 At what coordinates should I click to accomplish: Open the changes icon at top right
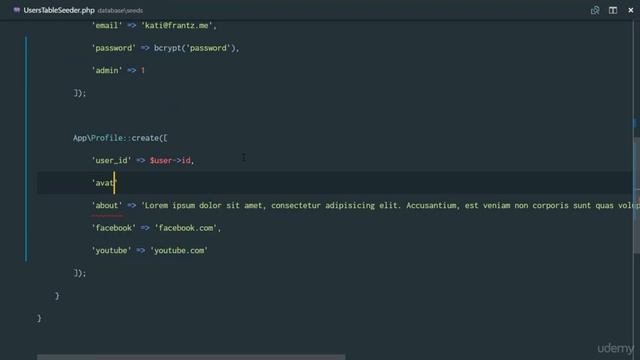point(595,10)
